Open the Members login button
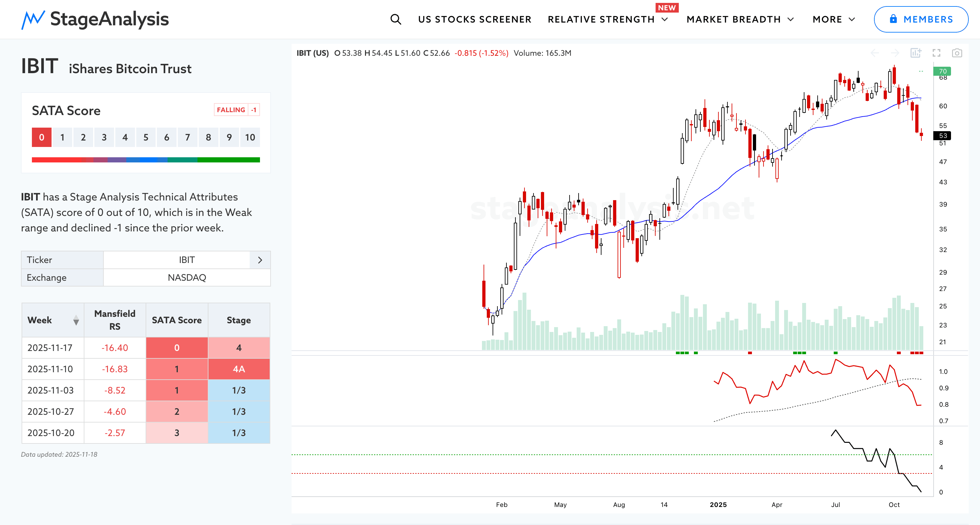 coord(921,19)
